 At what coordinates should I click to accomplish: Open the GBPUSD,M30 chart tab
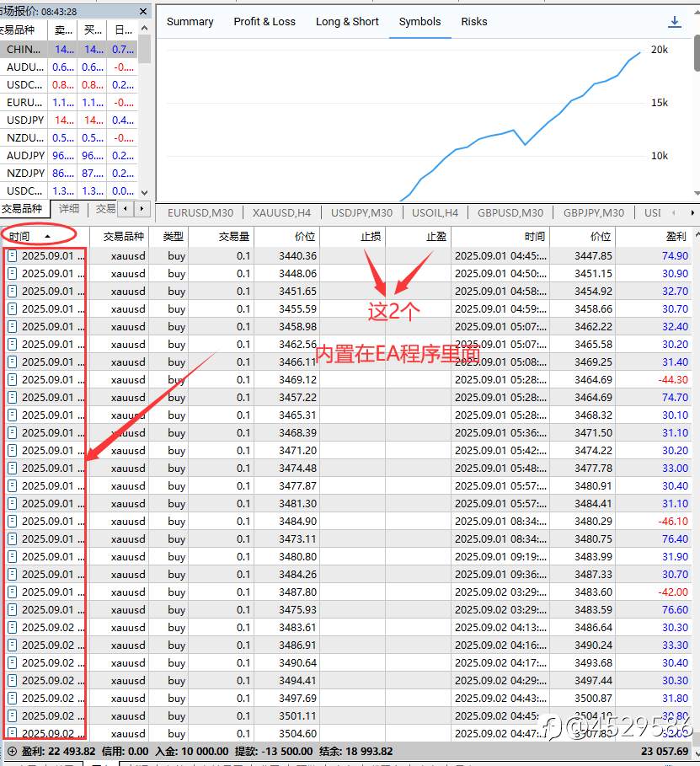510,213
